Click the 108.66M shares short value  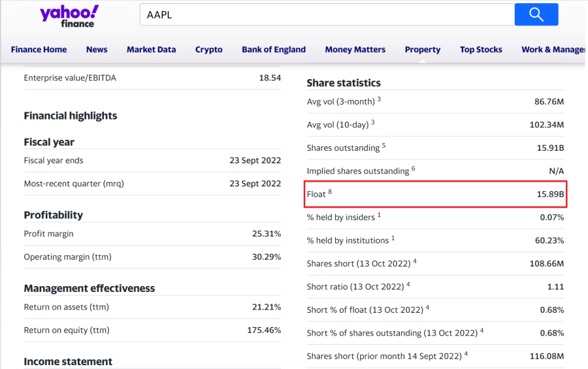tap(547, 264)
